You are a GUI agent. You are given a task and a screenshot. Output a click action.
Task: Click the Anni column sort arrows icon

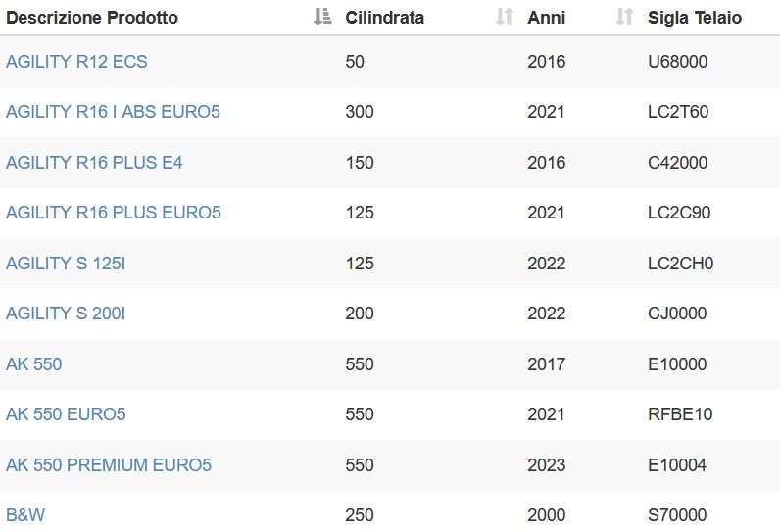(625, 17)
